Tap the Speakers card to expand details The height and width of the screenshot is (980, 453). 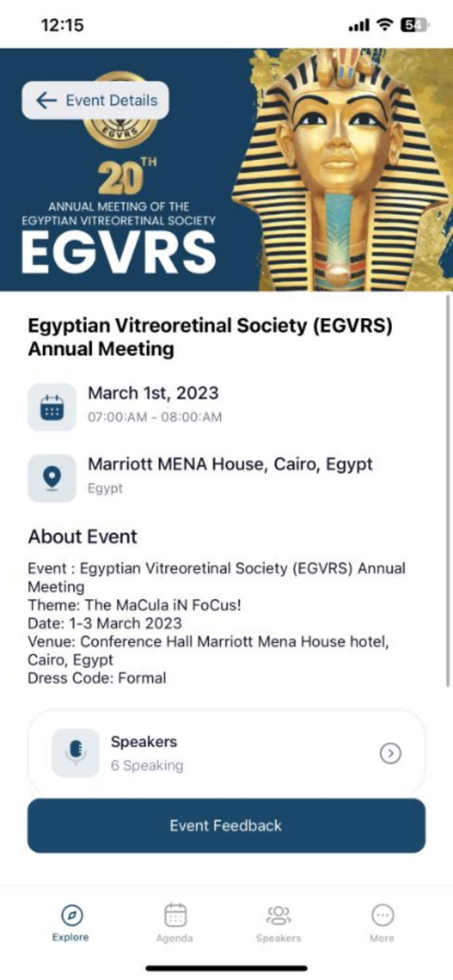coord(226,753)
